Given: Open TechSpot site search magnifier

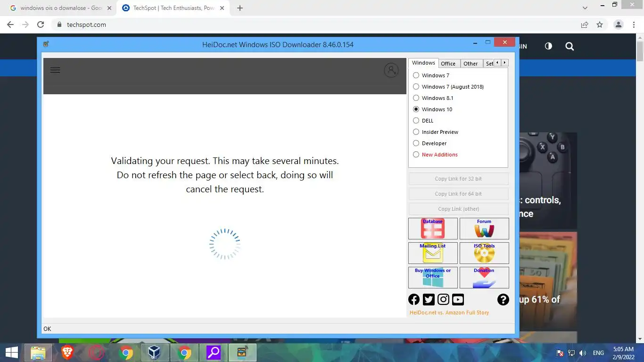Looking at the screenshot, I should (x=570, y=46).
